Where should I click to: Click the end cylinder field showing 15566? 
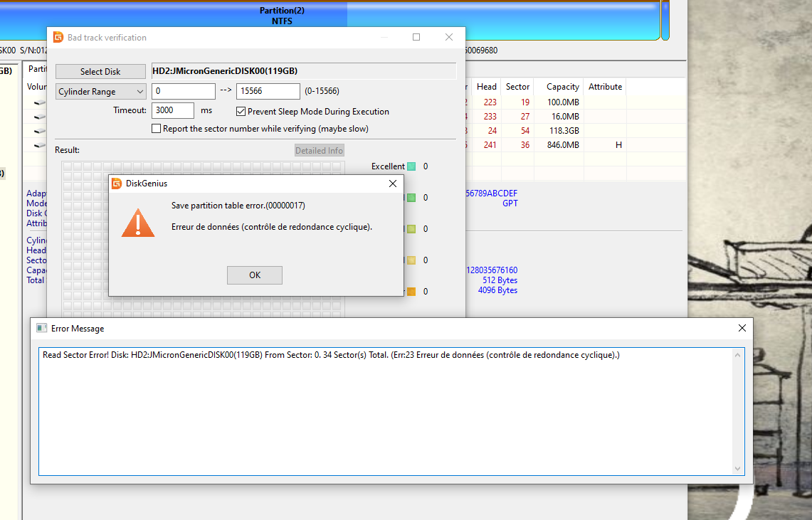(x=268, y=92)
